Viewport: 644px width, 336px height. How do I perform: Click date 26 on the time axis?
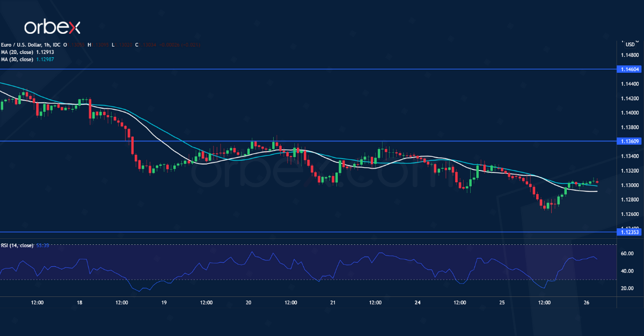(x=587, y=303)
